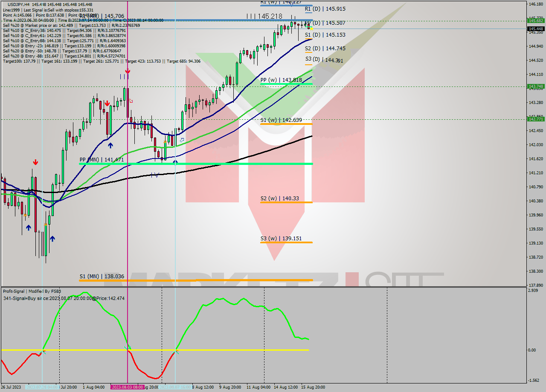Click the second blue buy arrow at the 138.70 swing low
546x392 pixels.
[52, 239]
